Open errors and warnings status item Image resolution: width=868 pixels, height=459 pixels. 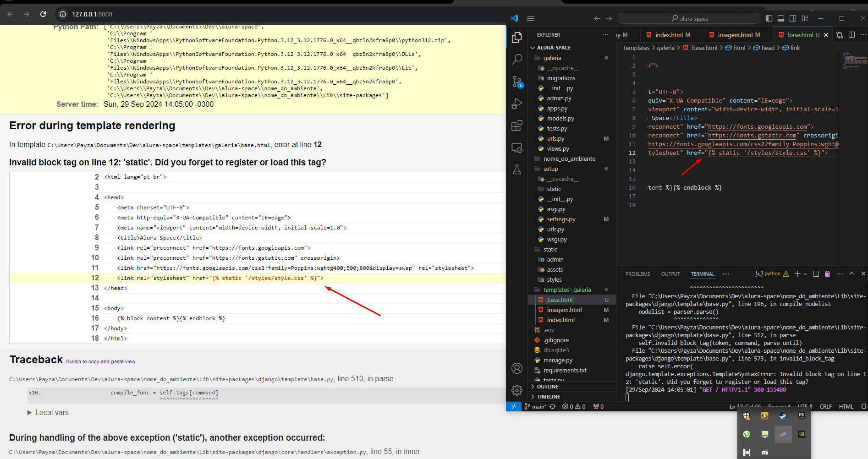pos(574,407)
